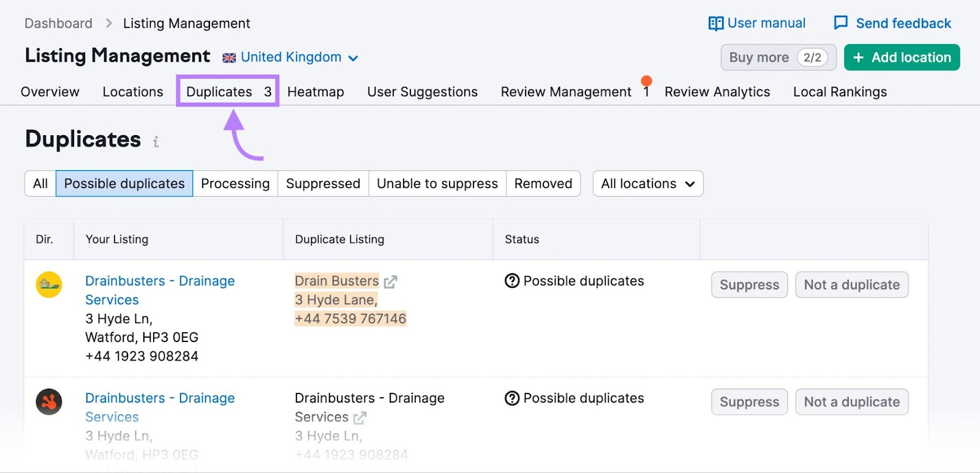Suppress the Drain Busters duplicate listing
The height and width of the screenshot is (473, 980).
(x=749, y=285)
